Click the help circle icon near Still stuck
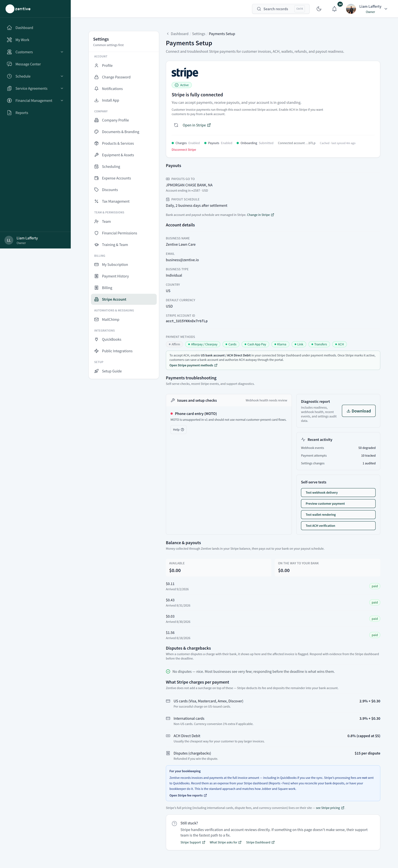 click(174, 824)
